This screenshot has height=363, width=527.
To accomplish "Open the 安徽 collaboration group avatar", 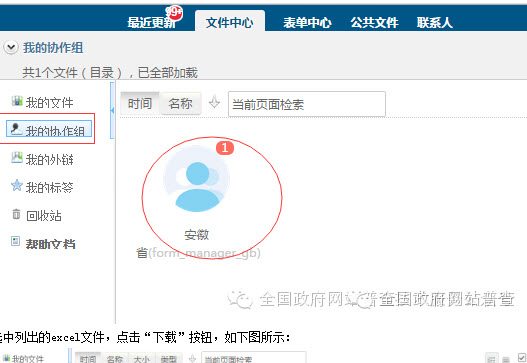I will 197,179.
